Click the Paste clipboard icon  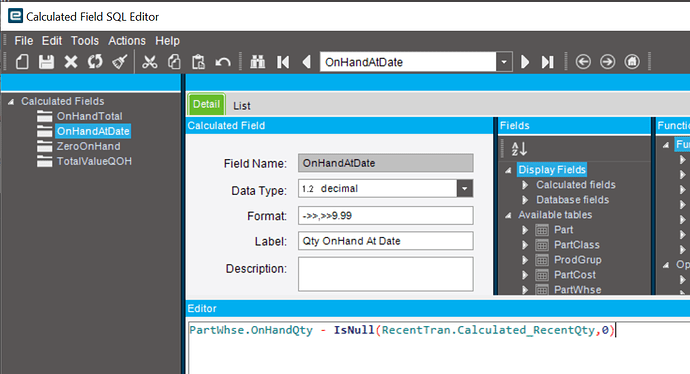coord(198,62)
